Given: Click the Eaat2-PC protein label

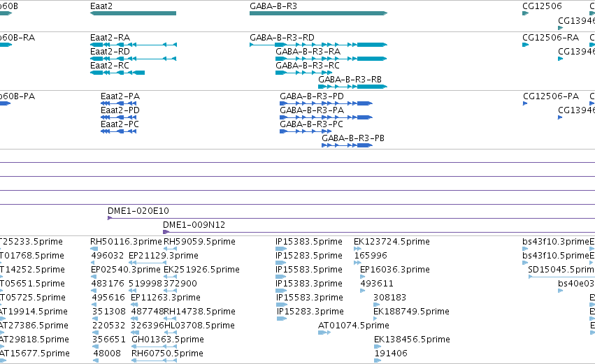Looking at the screenshot, I should tap(120, 124).
